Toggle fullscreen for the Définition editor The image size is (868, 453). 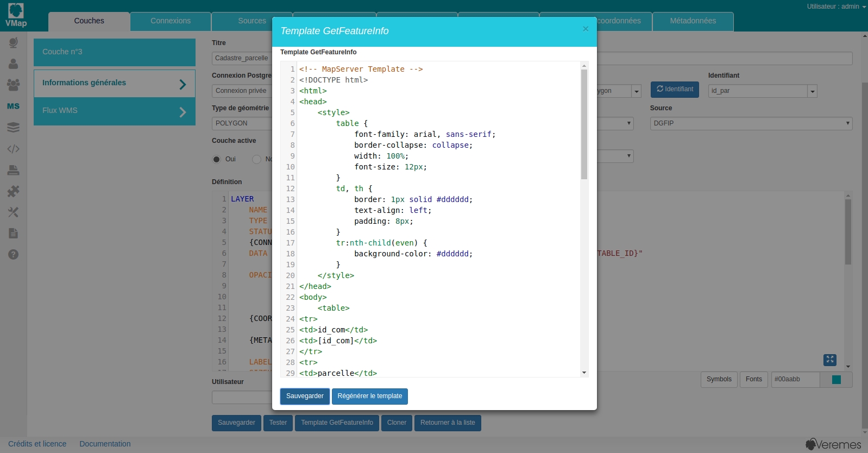830,360
